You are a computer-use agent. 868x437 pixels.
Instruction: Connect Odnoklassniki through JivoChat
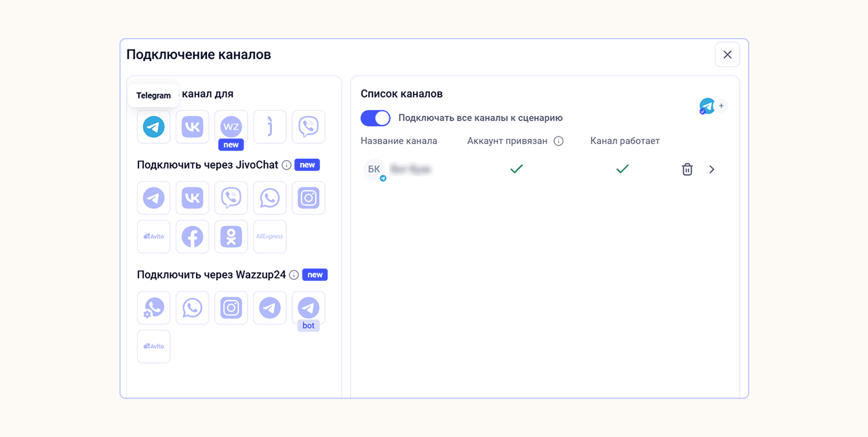coord(231,237)
